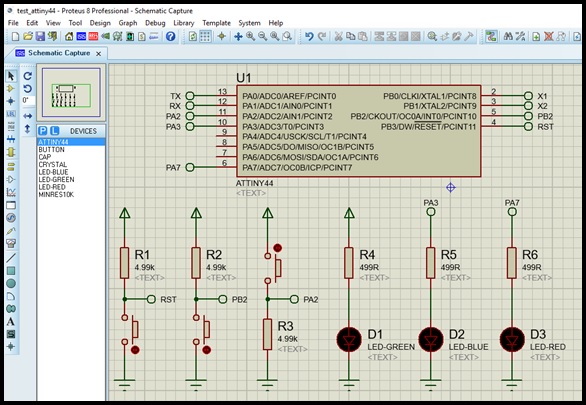The height and width of the screenshot is (405, 586).
Task: Open the Library menu
Action: pyautogui.click(x=183, y=23)
